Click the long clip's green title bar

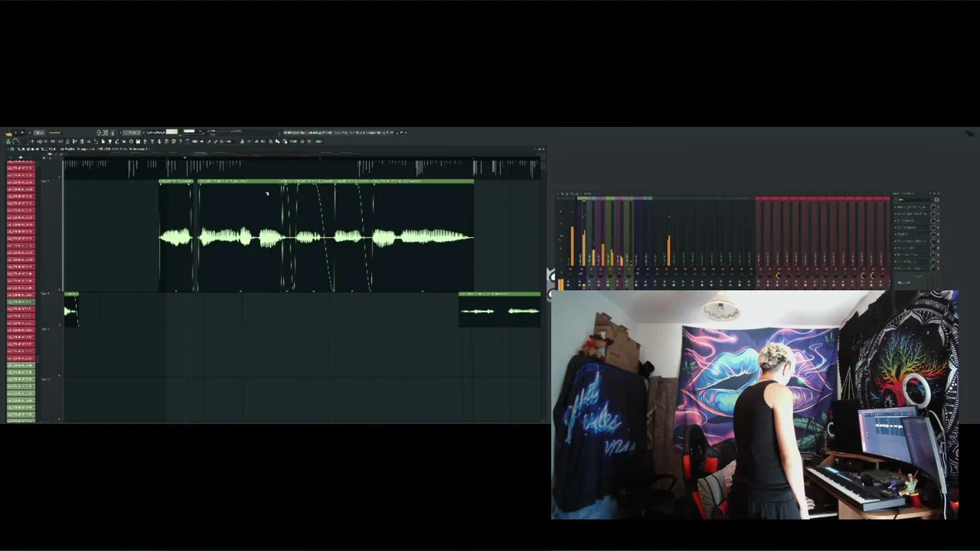[335, 181]
